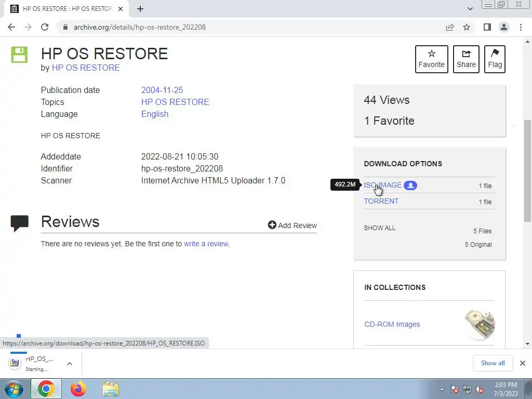The width and height of the screenshot is (532, 399).
Task: Launch Firefox from the taskbar
Action: click(78, 389)
